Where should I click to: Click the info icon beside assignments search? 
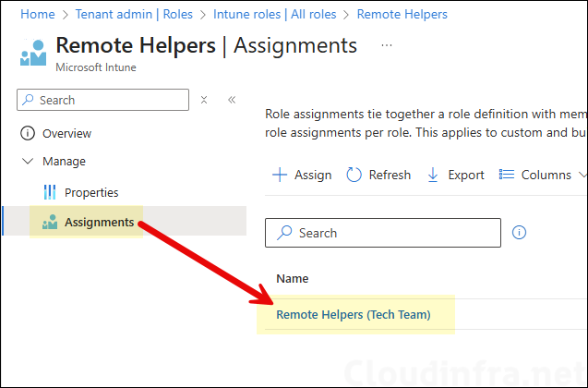click(x=519, y=233)
